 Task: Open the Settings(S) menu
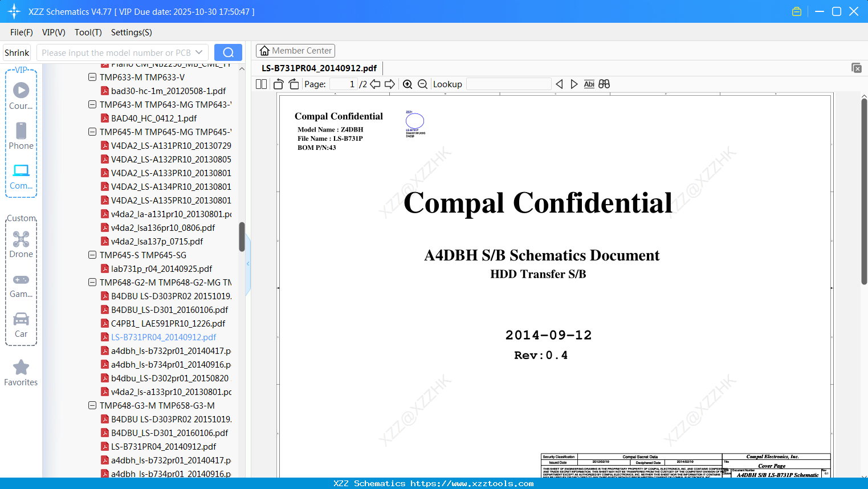coord(132,32)
